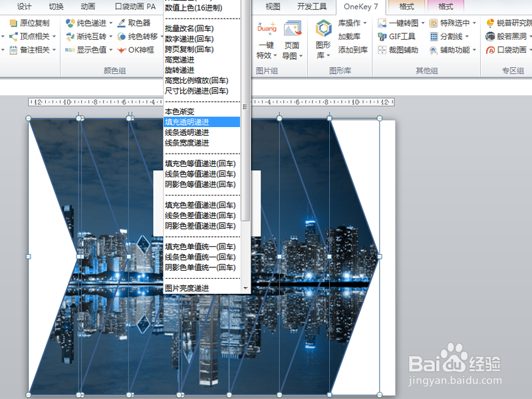The width and height of the screenshot is (532, 399).
Task: Click the 页面导图 icon
Action: pyautogui.click(x=293, y=29)
